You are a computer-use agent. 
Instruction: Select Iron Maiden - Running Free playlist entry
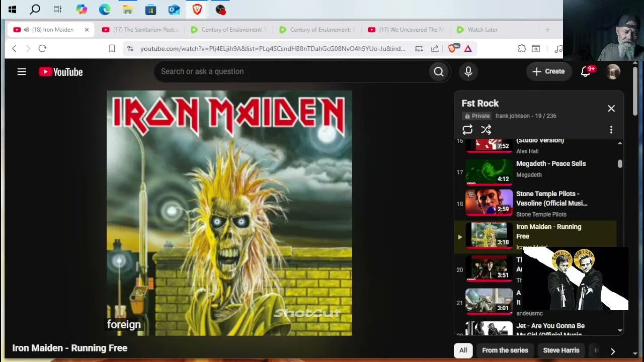click(535, 236)
